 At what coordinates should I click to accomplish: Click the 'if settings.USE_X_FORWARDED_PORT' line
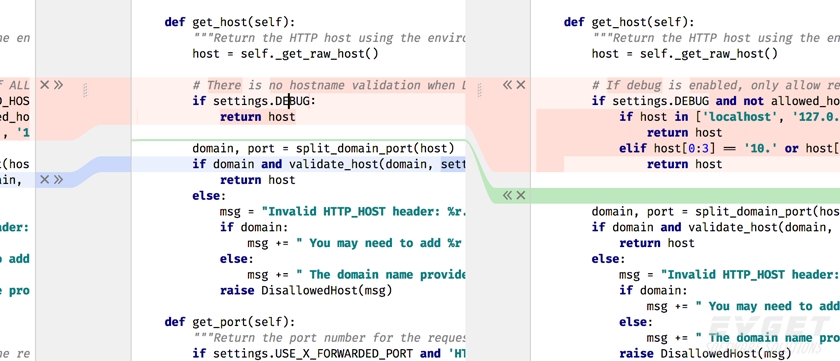click(x=329, y=354)
